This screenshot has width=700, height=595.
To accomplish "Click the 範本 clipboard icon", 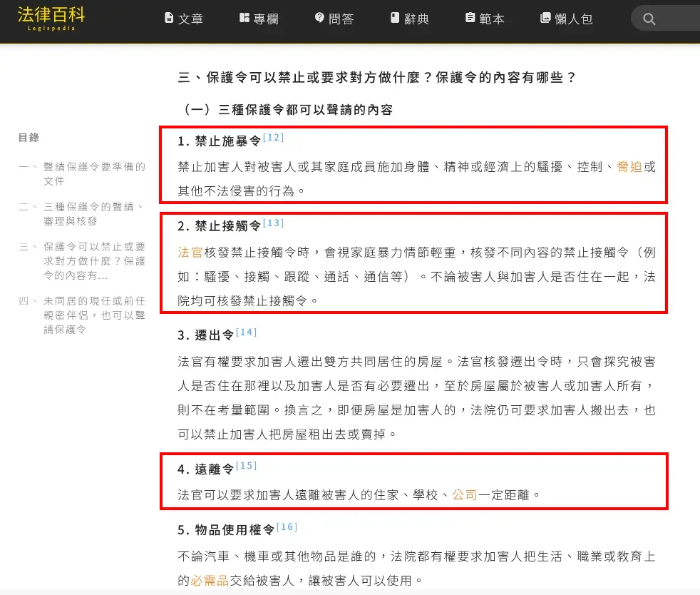I will [470, 18].
